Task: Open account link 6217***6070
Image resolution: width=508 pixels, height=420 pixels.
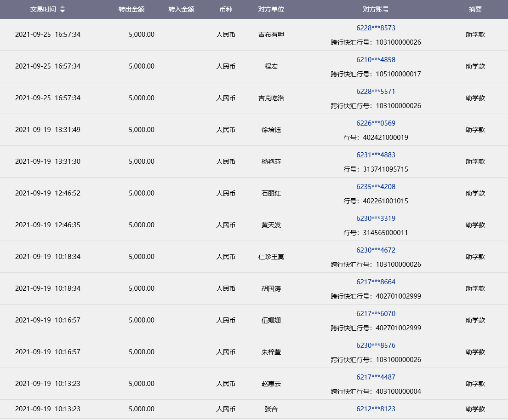Action: (376, 314)
